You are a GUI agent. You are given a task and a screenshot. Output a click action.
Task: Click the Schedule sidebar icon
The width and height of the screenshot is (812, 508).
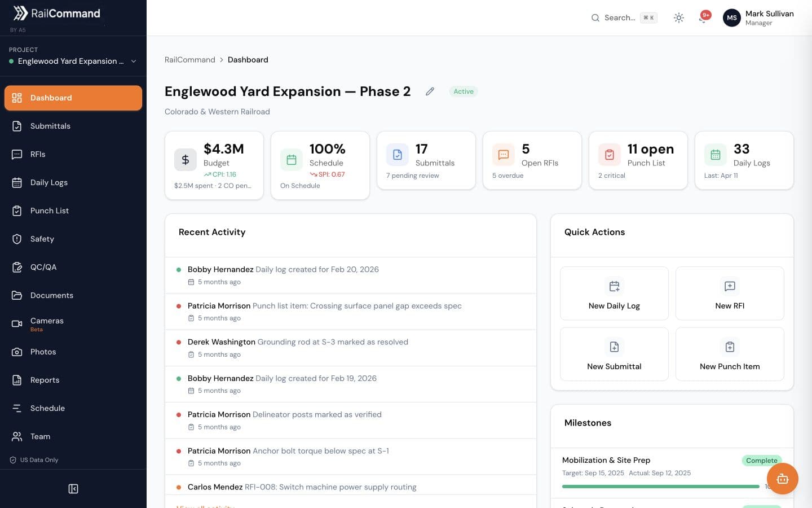[x=17, y=408]
